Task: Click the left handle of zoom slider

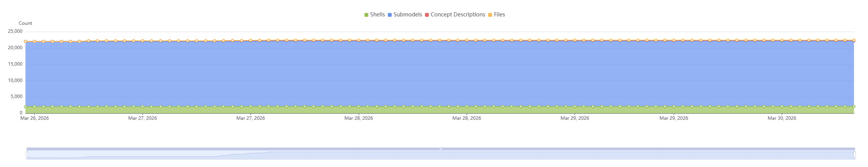Action: (x=27, y=155)
